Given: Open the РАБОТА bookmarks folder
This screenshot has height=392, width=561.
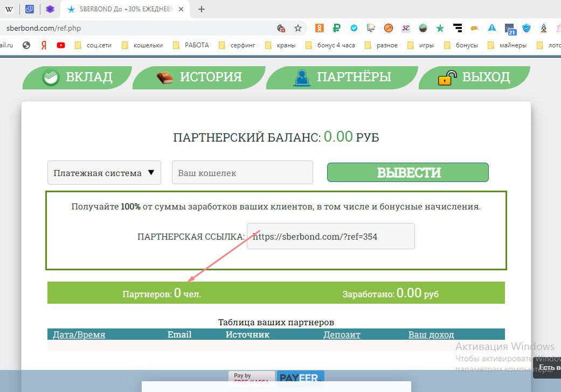Looking at the screenshot, I should tap(191, 45).
